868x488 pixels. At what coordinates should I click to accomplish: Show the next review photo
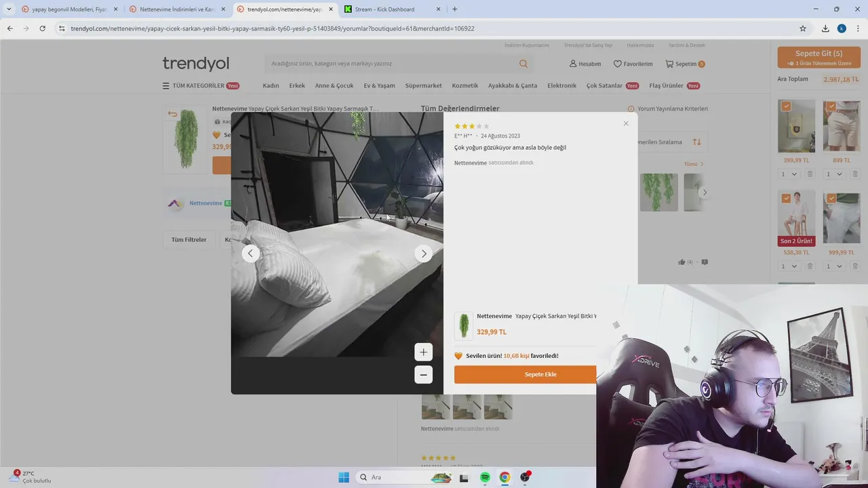click(x=424, y=253)
